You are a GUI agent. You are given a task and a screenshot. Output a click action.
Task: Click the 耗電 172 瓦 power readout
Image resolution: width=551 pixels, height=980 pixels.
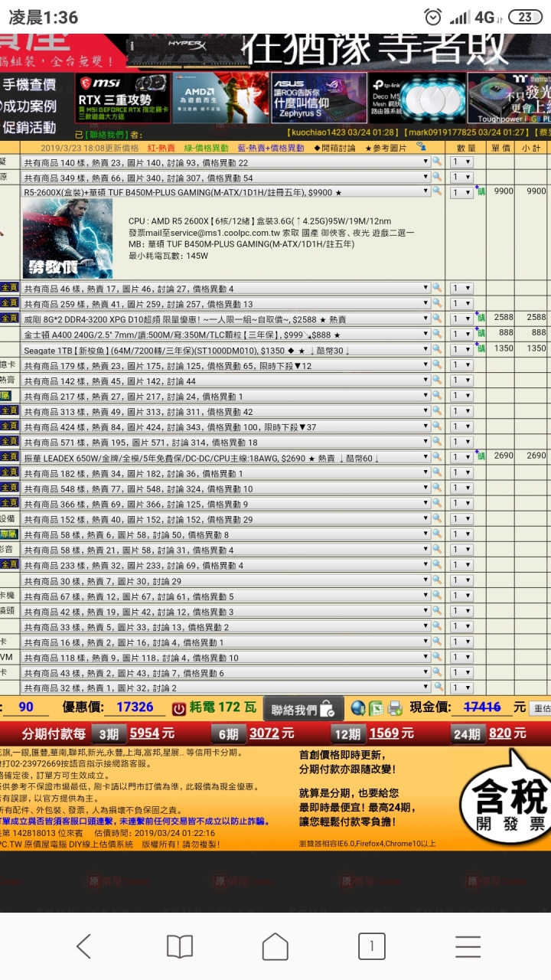pyautogui.click(x=223, y=707)
